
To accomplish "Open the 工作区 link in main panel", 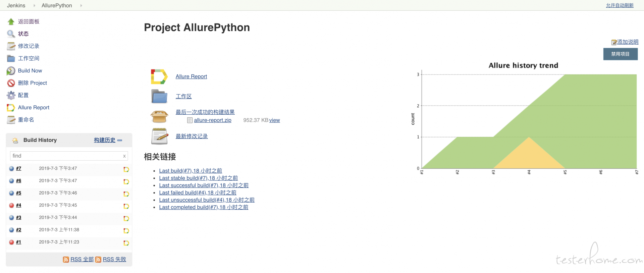I will (x=184, y=96).
